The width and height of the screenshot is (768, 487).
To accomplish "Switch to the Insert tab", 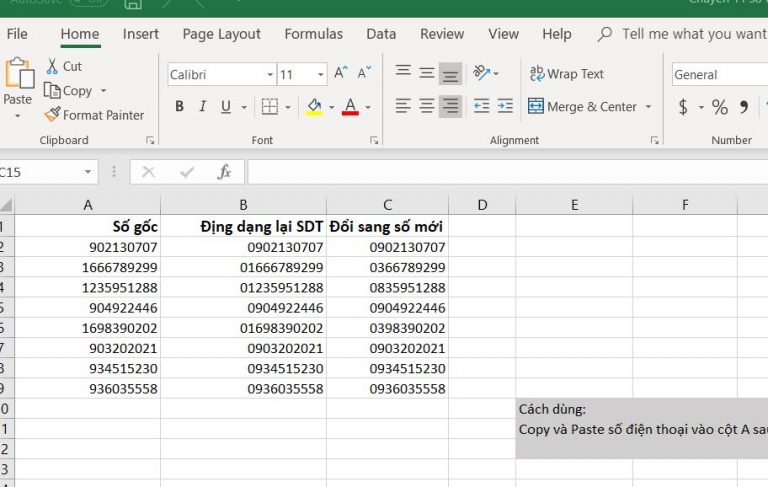I will pyautogui.click(x=141, y=34).
